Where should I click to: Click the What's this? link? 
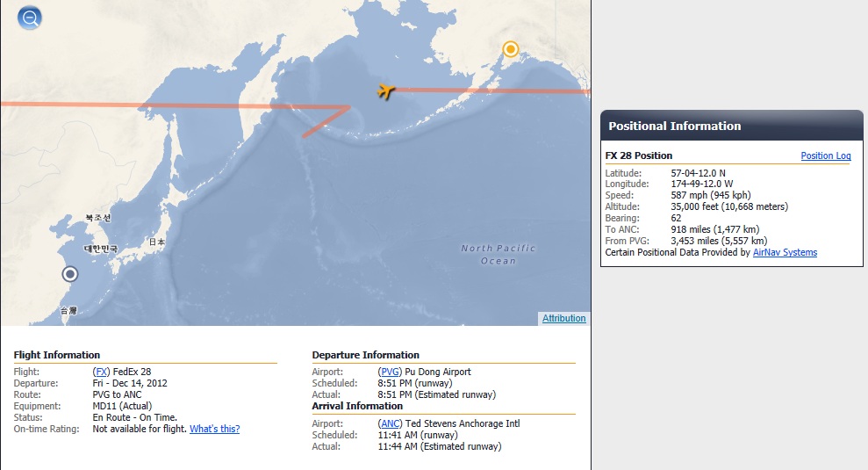[214, 429]
